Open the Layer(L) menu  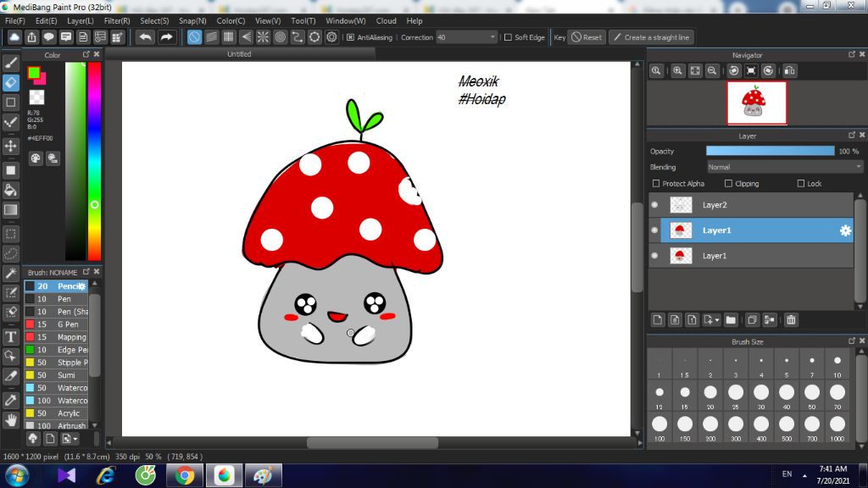click(x=81, y=20)
